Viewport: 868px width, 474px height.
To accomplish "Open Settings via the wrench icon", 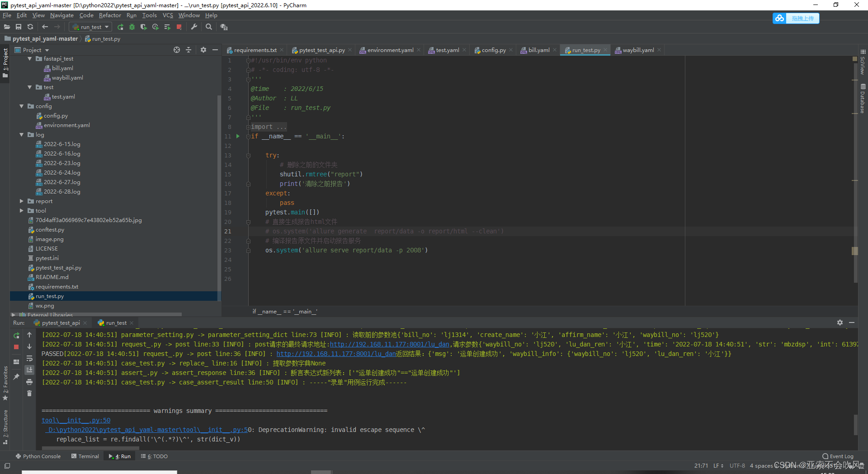I will coord(194,27).
